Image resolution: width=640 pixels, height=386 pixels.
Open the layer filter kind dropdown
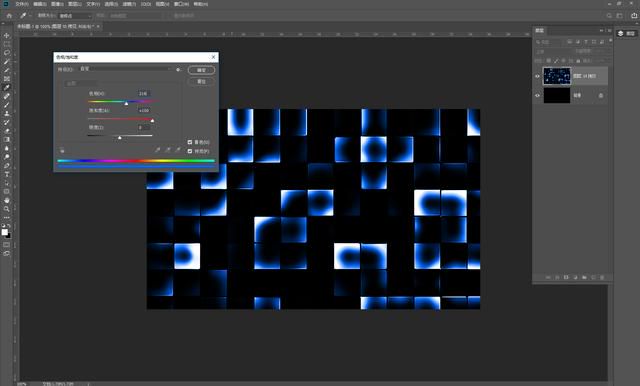(549, 42)
